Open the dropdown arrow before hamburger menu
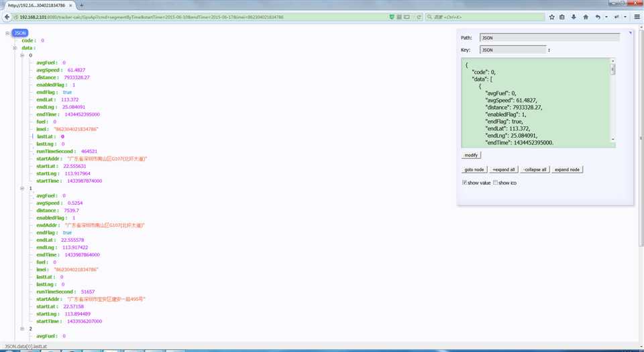The image size is (644, 352). 625,17
